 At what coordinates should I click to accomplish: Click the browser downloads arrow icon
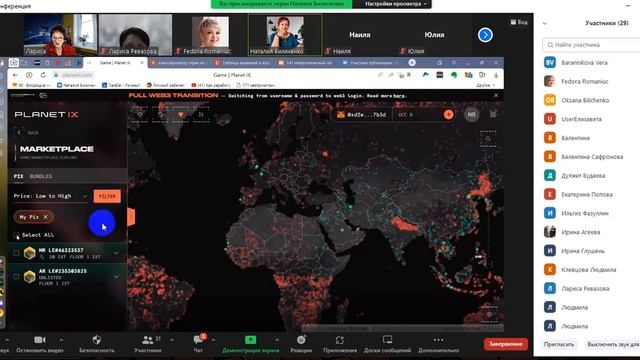point(496,75)
